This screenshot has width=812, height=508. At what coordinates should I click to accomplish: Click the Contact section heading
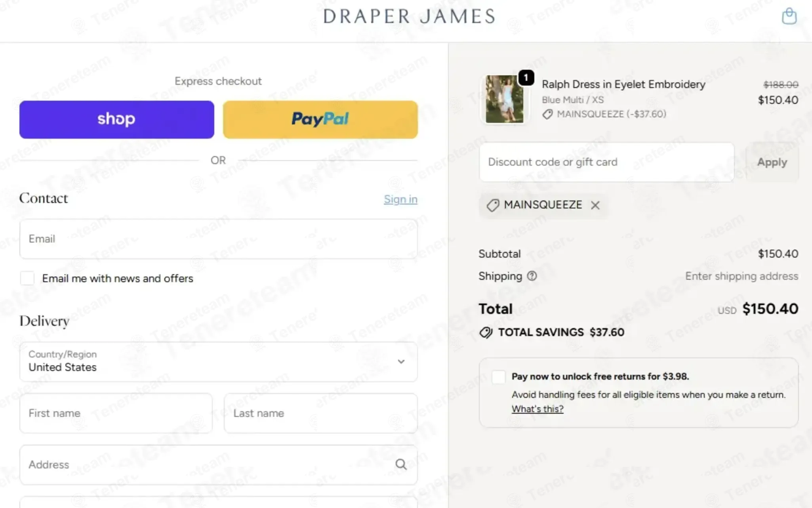coord(44,198)
